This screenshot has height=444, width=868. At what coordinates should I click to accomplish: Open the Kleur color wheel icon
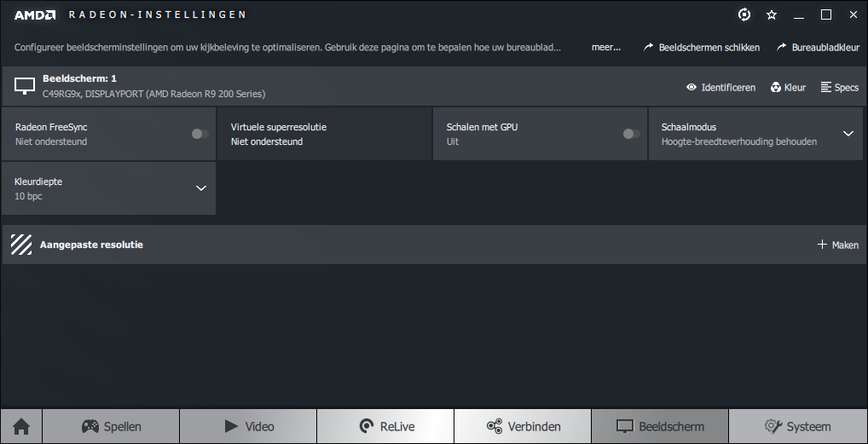(776, 87)
